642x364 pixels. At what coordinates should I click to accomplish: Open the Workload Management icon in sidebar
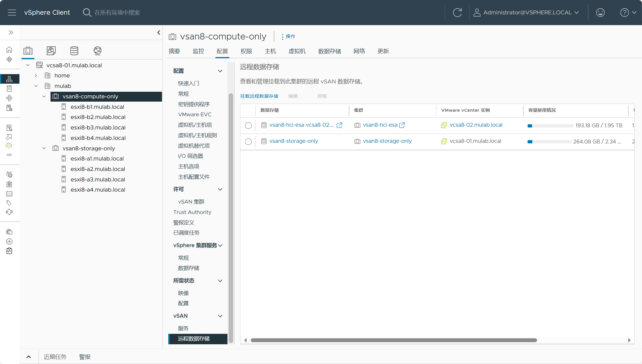tap(9, 98)
